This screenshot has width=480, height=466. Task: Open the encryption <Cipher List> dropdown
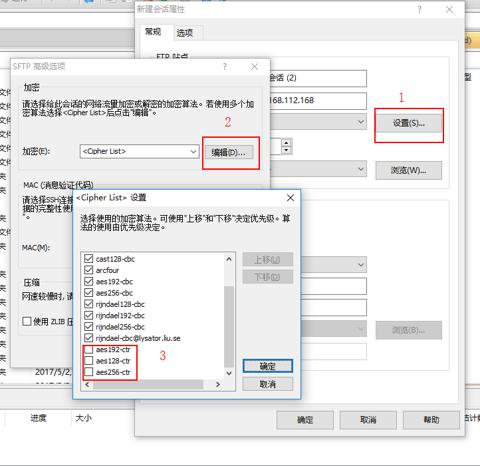[x=139, y=151]
